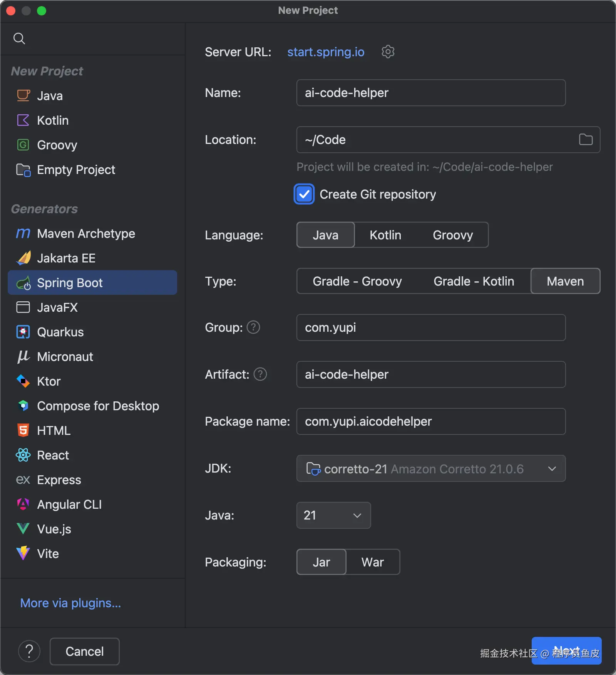Select the Quarkus generator
The height and width of the screenshot is (675, 616).
(60, 332)
